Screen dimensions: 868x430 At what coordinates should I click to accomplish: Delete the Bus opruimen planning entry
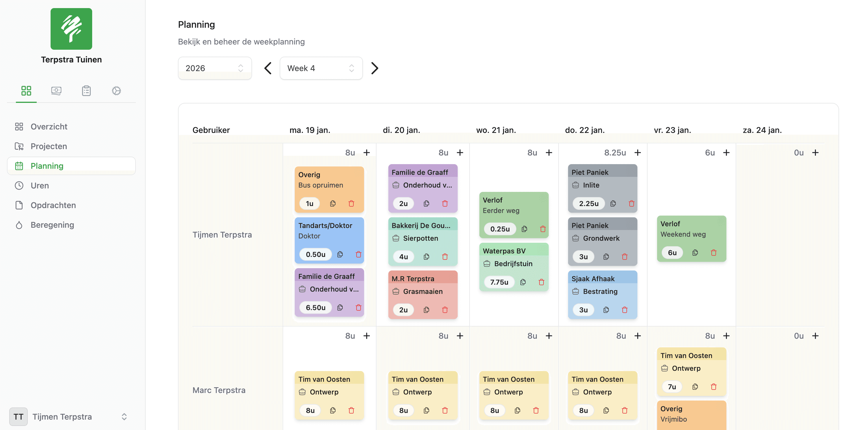[351, 203]
